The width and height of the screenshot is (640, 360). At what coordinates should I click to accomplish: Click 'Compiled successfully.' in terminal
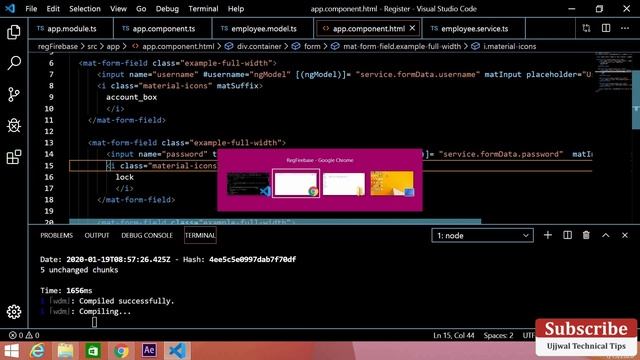pos(127,301)
